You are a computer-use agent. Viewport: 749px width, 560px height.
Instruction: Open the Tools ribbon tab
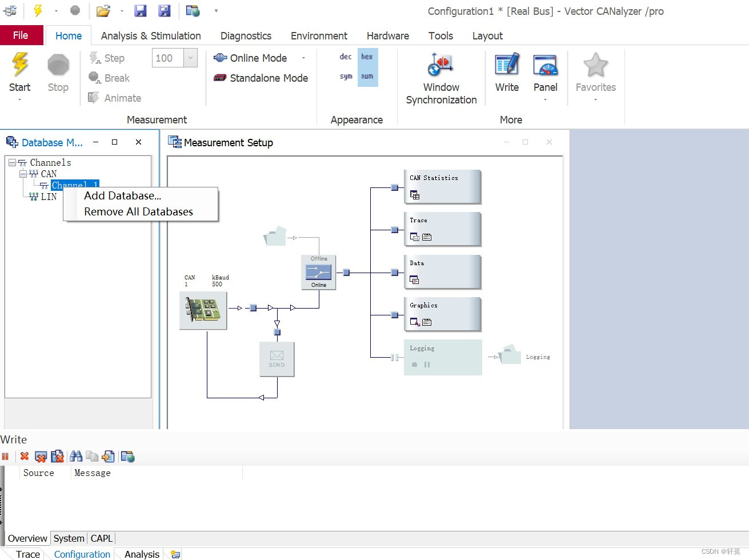(440, 35)
